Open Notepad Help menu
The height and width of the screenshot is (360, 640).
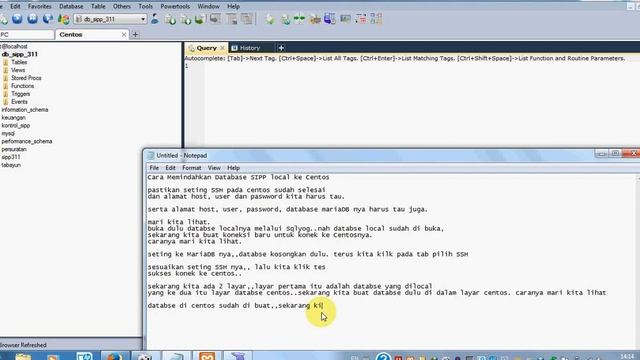point(233,168)
